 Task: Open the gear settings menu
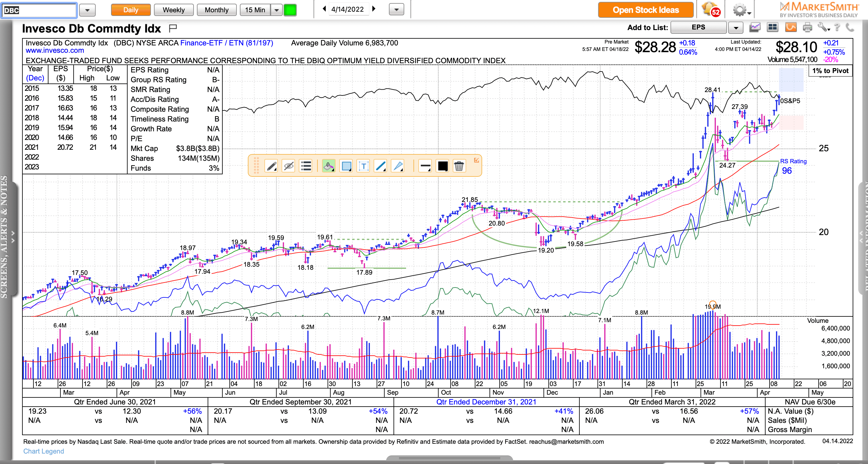tap(741, 10)
